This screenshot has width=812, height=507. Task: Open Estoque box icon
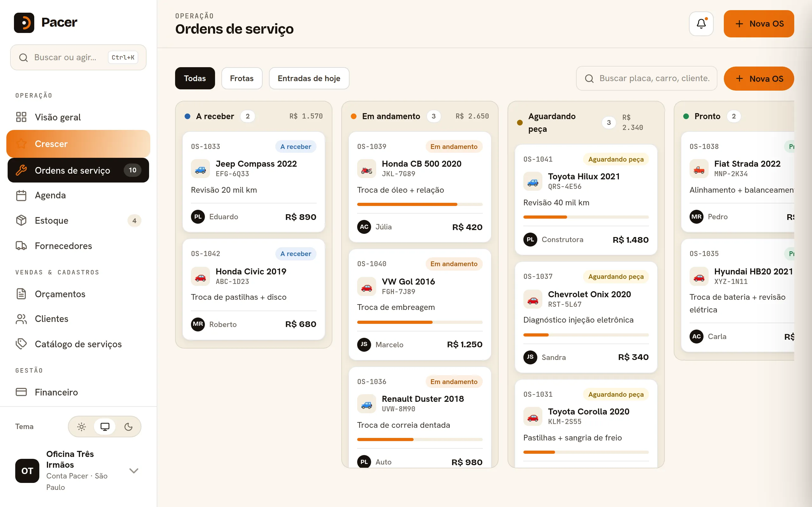click(21, 220)
